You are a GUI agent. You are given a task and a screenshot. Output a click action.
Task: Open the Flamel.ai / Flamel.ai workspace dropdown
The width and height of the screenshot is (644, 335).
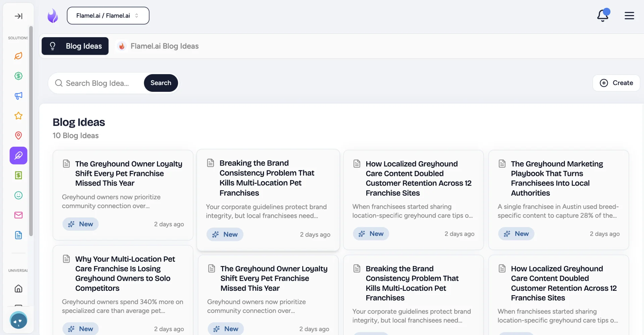pyautogui.click(x=108, y=16)
